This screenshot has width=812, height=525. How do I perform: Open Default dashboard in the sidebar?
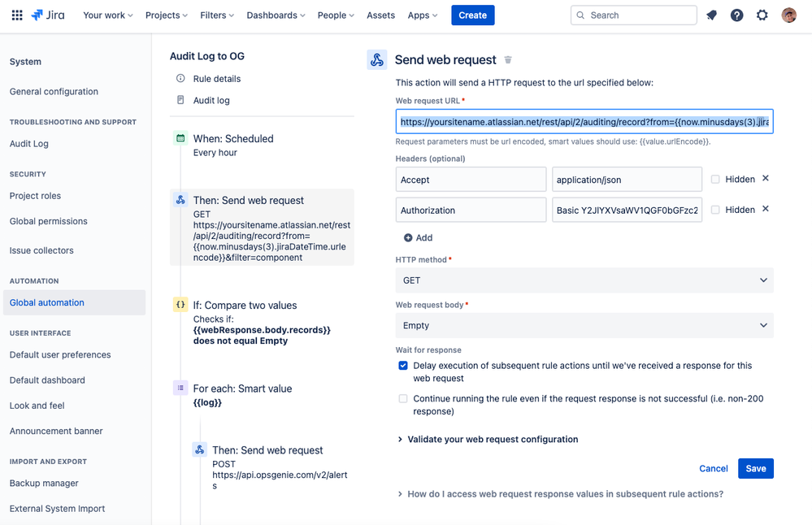point(47,380)
